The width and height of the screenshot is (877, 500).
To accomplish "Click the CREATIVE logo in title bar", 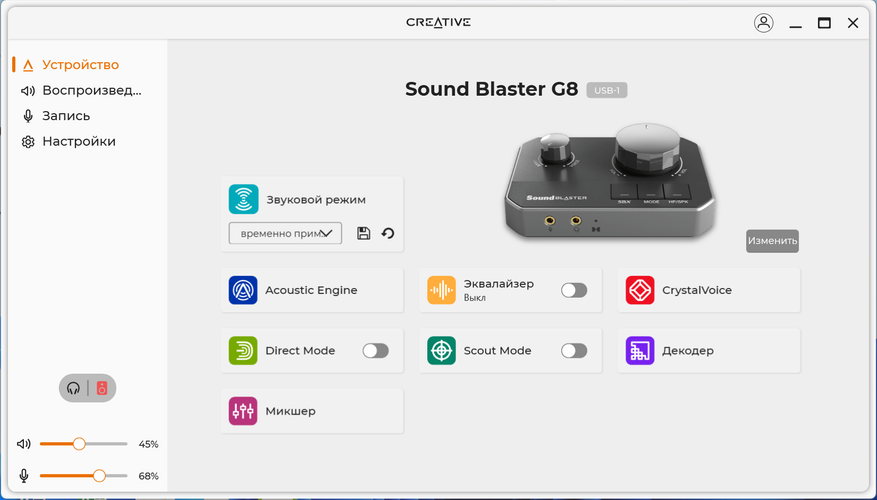I will tap(438, 22).
